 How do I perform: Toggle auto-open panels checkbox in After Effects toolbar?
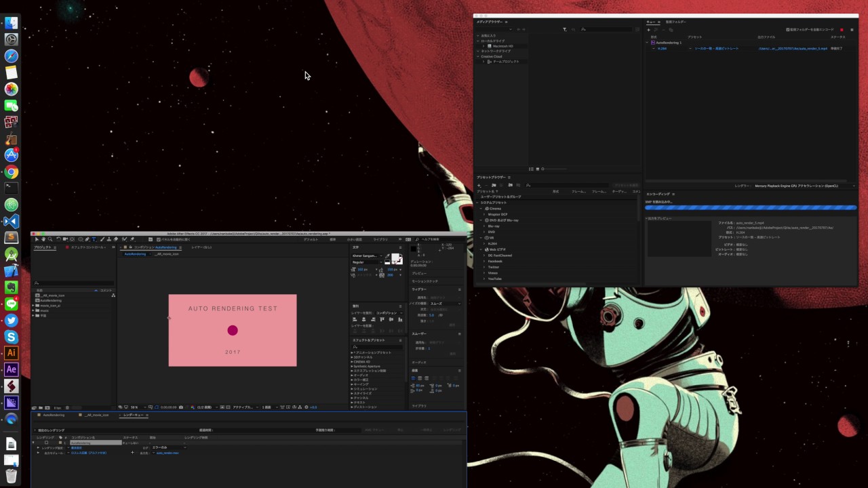coord(159,239)
